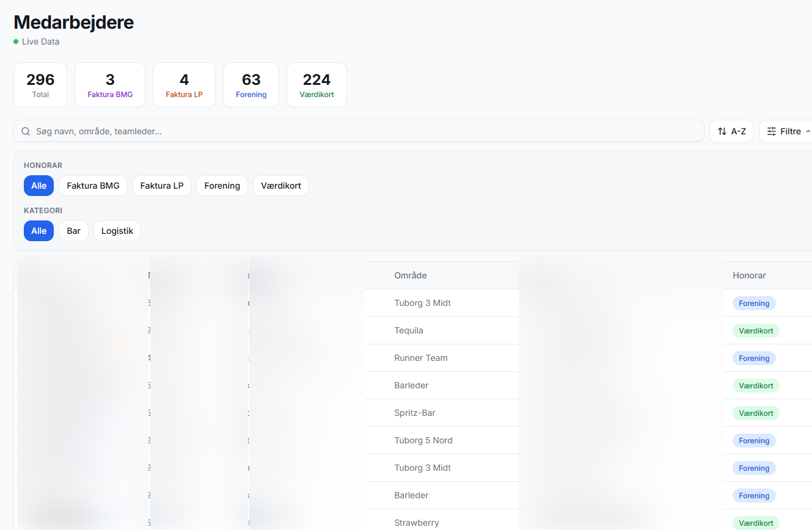
Task: Click the Værdikort badge in Strawberry row
Action: coord(756,523)
